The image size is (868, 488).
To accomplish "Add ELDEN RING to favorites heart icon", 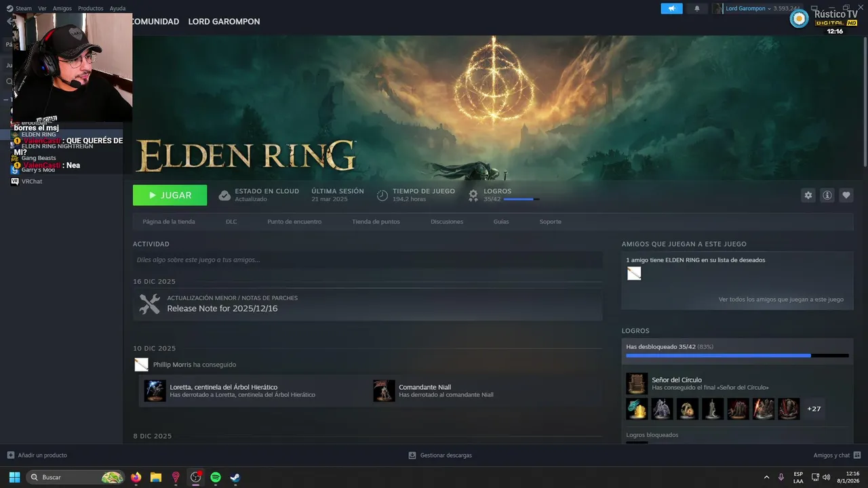I will 846,195.
